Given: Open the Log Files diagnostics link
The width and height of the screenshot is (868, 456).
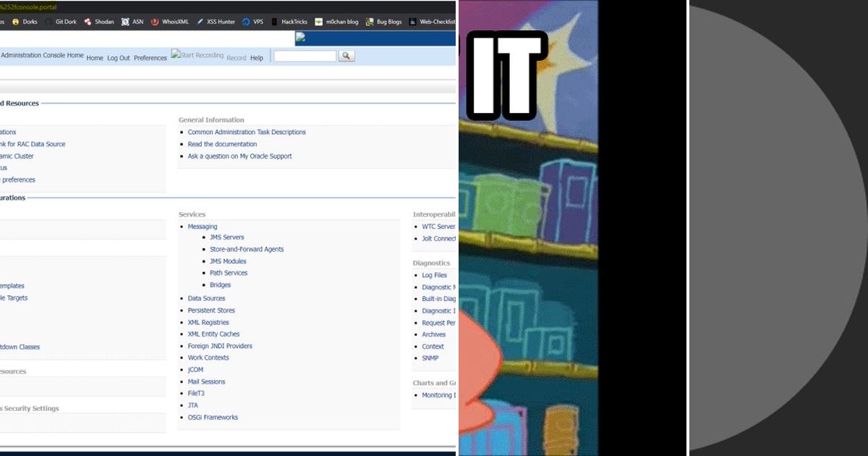Looking at the screenshot, I should [x=435, y=275].
